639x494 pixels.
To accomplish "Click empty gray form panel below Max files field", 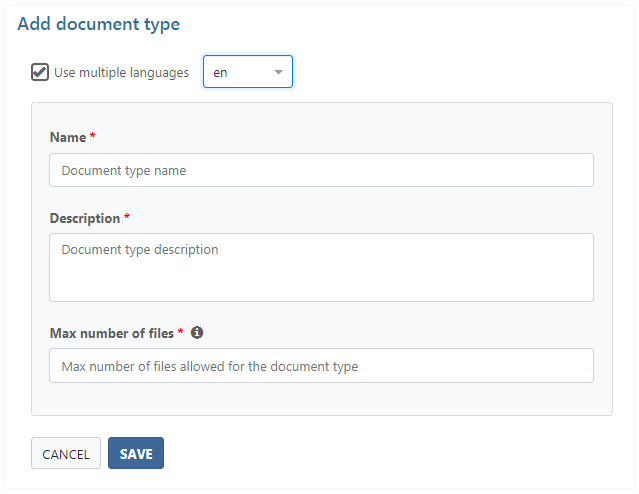I will click(x=321, y=399).
